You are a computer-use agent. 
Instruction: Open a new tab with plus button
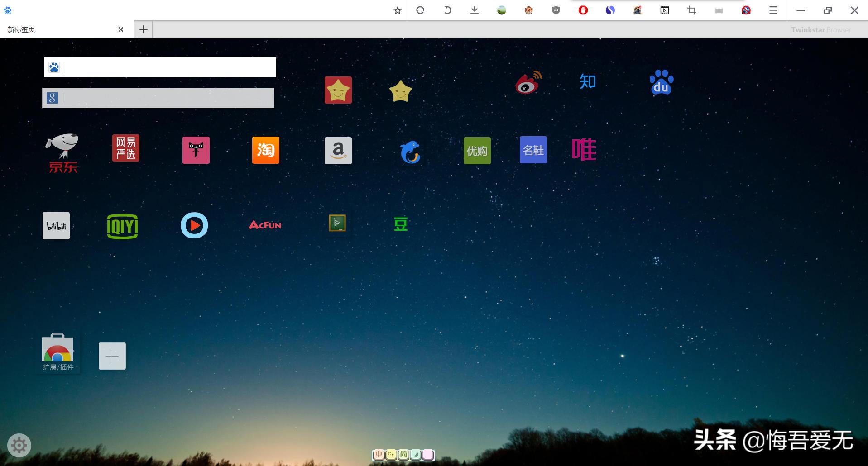pos(144,29)
